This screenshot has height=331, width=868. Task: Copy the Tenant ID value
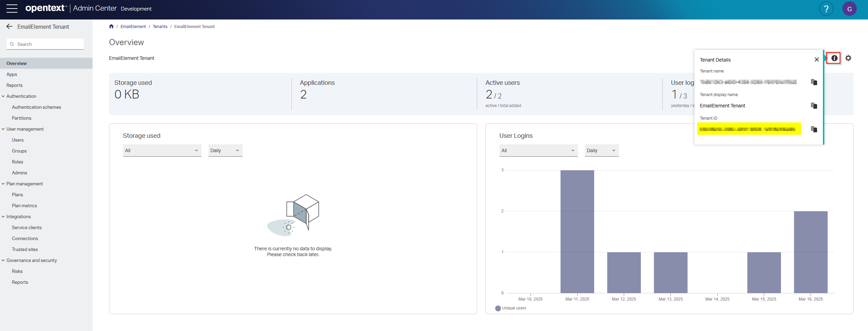(814, 129)
